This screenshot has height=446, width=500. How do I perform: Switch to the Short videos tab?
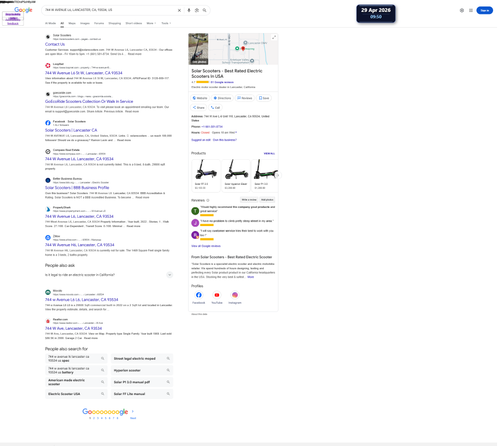[x=134, y=23]
